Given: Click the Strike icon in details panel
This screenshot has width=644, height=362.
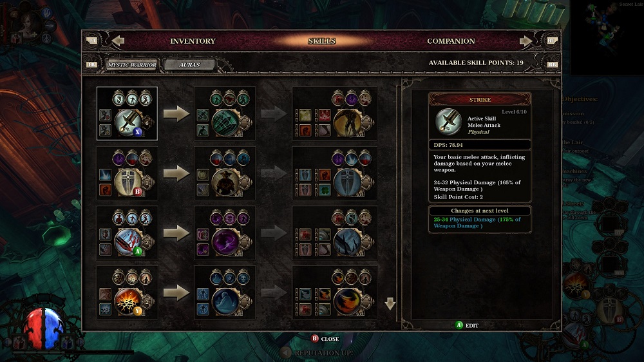Looking at the screenshot, I should [448, 122].
